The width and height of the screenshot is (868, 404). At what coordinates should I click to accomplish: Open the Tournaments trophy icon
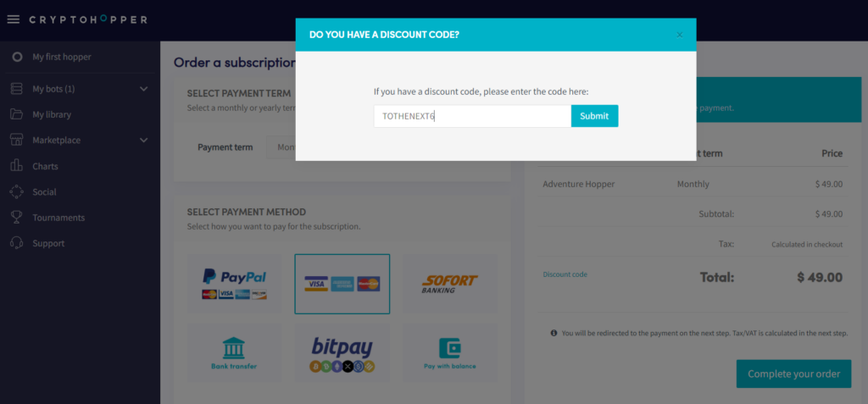tap(17, 218)
